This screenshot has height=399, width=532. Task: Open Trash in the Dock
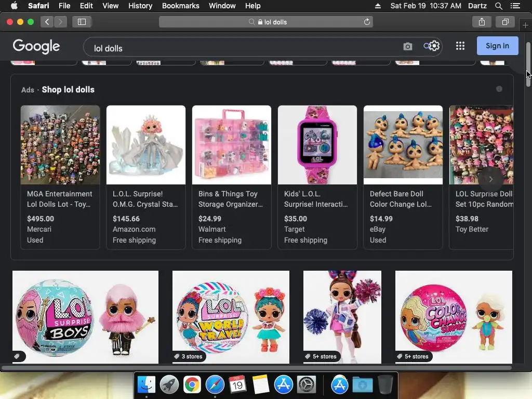tap(385, 385)
